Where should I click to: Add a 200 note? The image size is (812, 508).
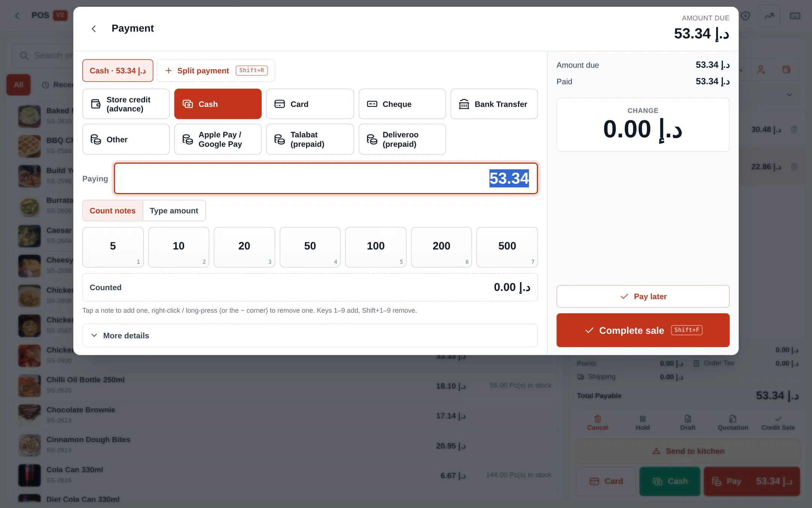[x=441, y=247]
